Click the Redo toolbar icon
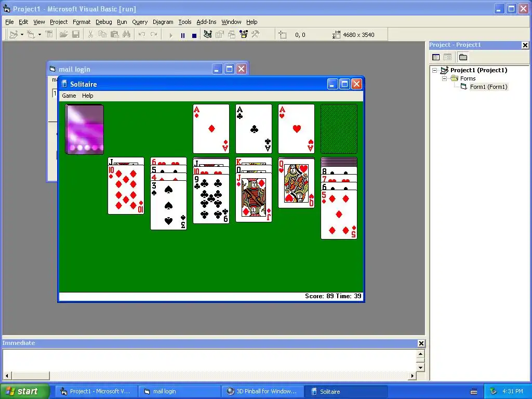This screenshot has width=532, height=399. click(x=154, y=35)
